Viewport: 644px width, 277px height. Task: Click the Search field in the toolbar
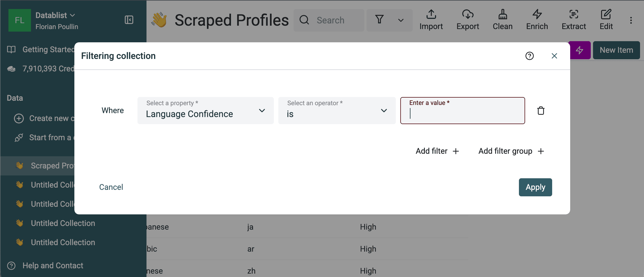[329, 20]
